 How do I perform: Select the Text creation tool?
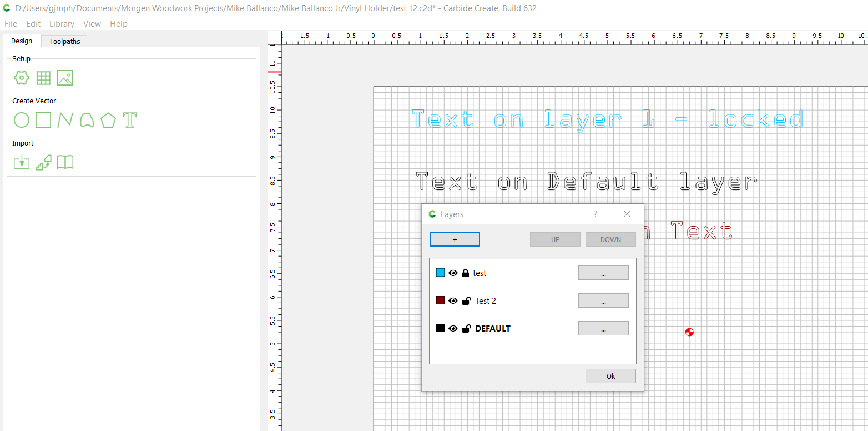click(x=130, y=120)
